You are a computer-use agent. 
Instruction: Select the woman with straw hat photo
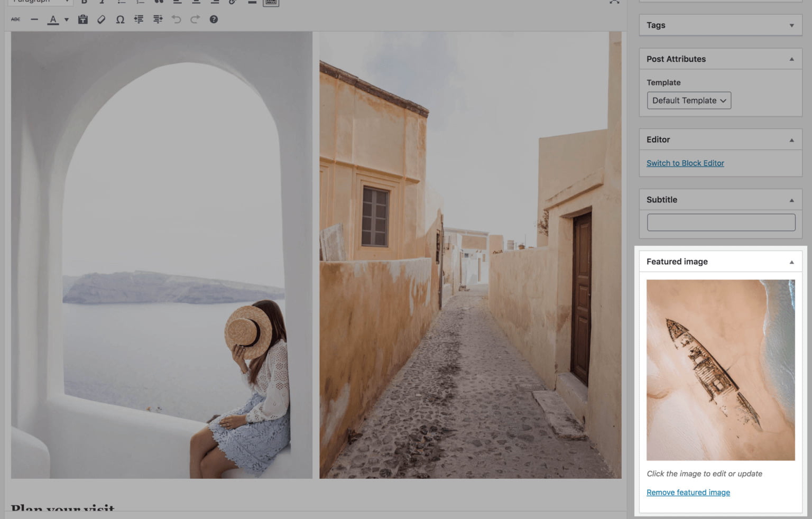(x=162, y=255)
